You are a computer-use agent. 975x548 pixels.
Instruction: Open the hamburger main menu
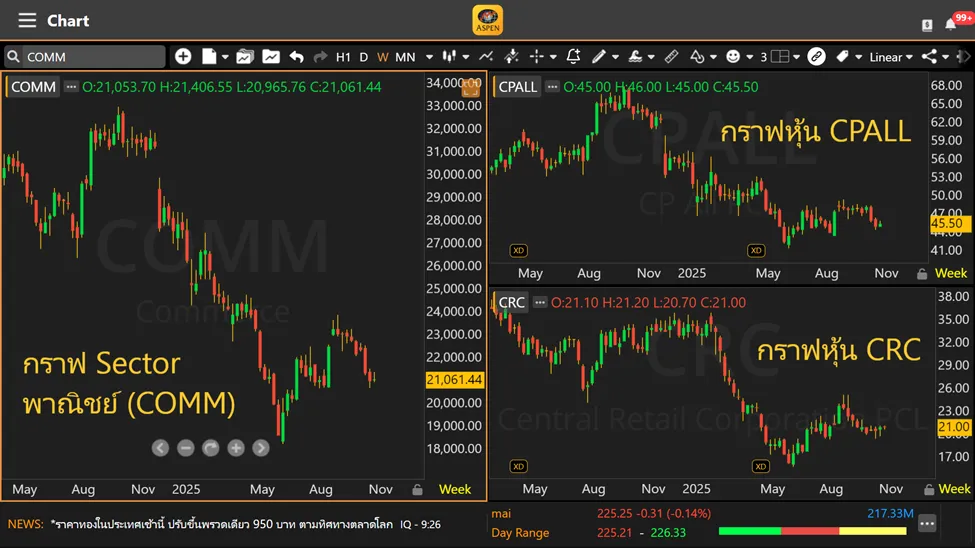pos(27,20)
